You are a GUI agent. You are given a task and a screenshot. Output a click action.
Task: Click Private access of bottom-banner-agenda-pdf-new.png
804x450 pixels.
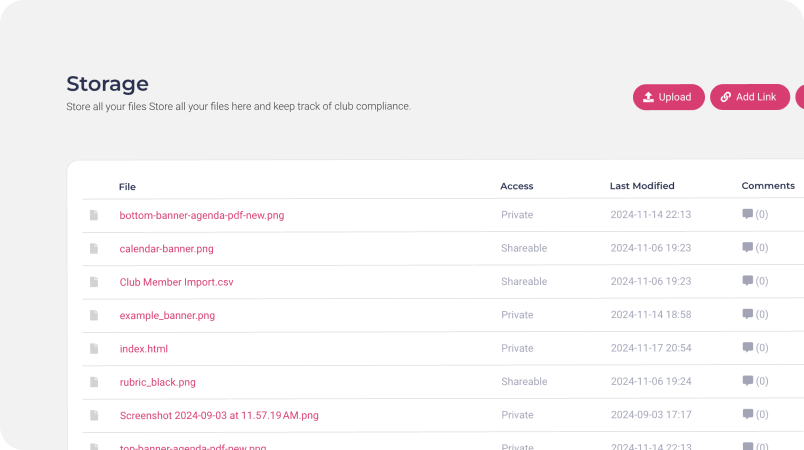tap(517, 215)
